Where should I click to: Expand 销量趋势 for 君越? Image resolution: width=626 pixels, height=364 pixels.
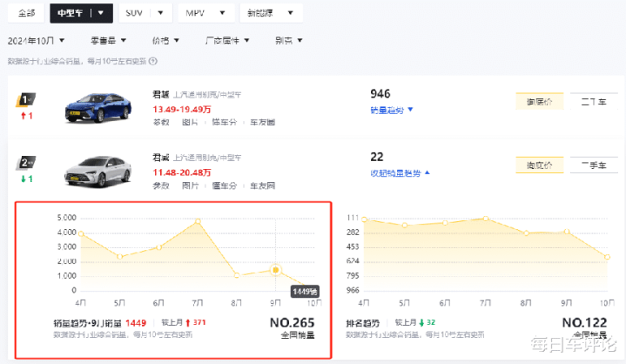(x=392, y=110)
